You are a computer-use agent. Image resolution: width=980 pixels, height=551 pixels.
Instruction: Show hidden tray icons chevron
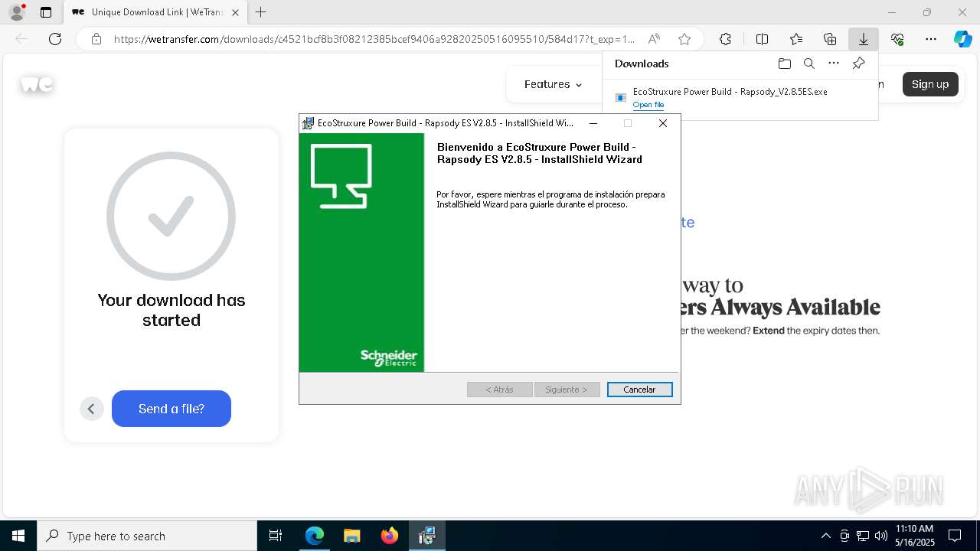(825, 536)
